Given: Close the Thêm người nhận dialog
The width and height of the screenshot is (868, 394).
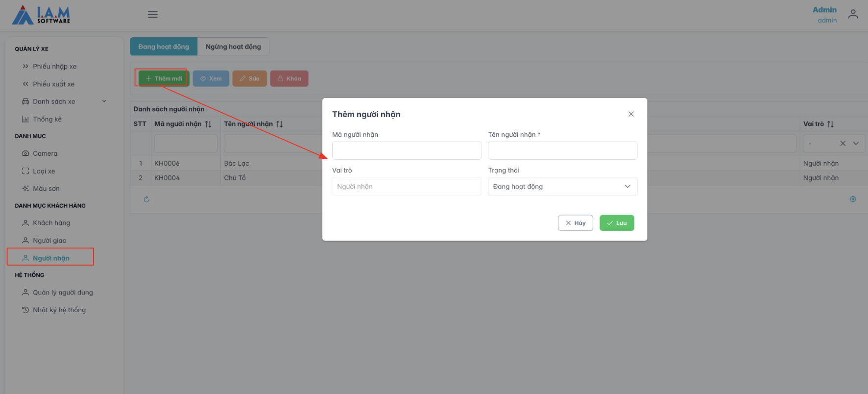Looking at the screenshot, I should coord(631,114).
